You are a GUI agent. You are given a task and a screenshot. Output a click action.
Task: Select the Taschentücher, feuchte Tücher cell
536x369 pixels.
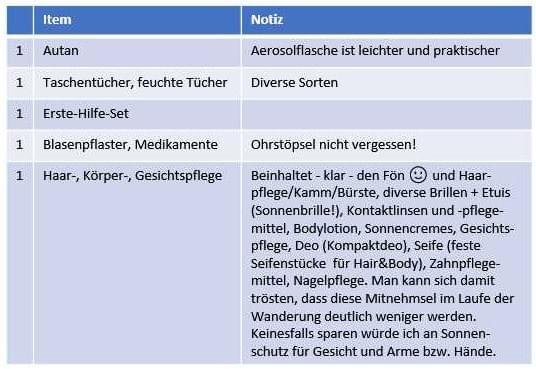tap(137, 83)
